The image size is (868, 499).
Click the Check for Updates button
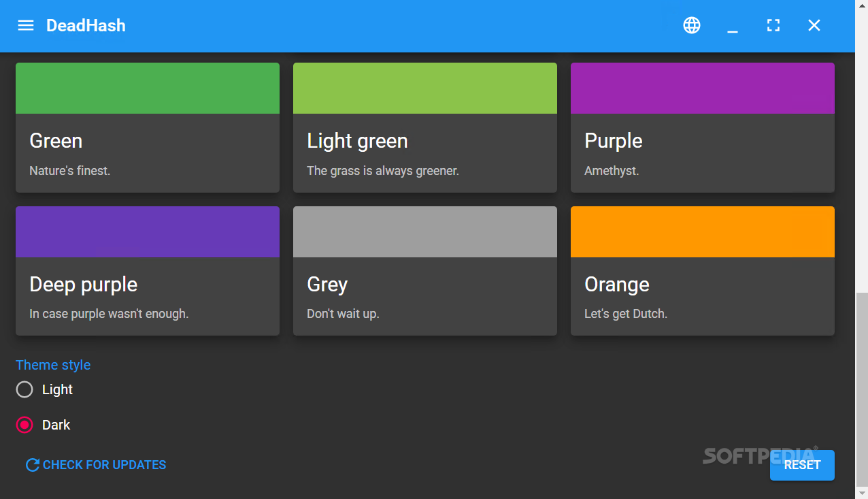click(96, 465)
